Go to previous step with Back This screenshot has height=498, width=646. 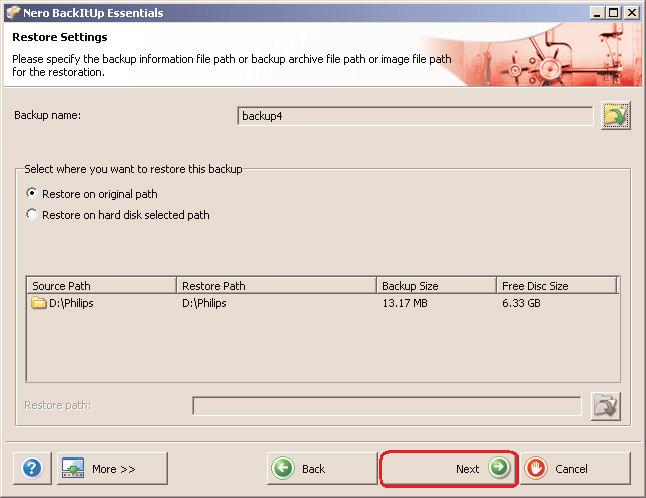[322, 468]
